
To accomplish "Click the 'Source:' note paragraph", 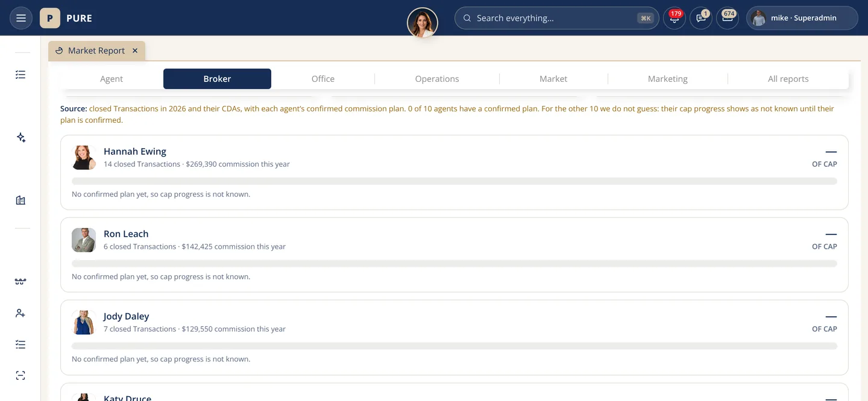I will (447, 114).
